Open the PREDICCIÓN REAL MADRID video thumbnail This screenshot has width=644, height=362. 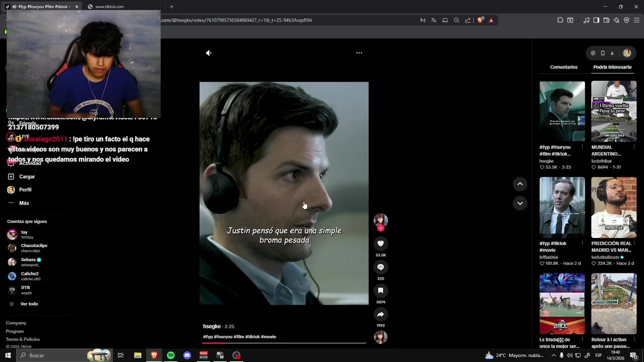(x=614, y=207)
